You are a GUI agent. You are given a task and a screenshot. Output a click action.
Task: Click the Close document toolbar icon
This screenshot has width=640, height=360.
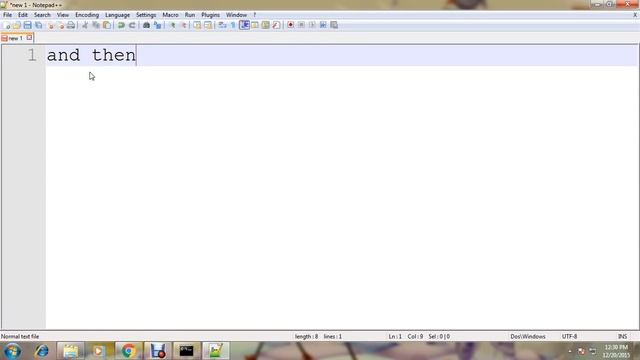coord(51,25)
